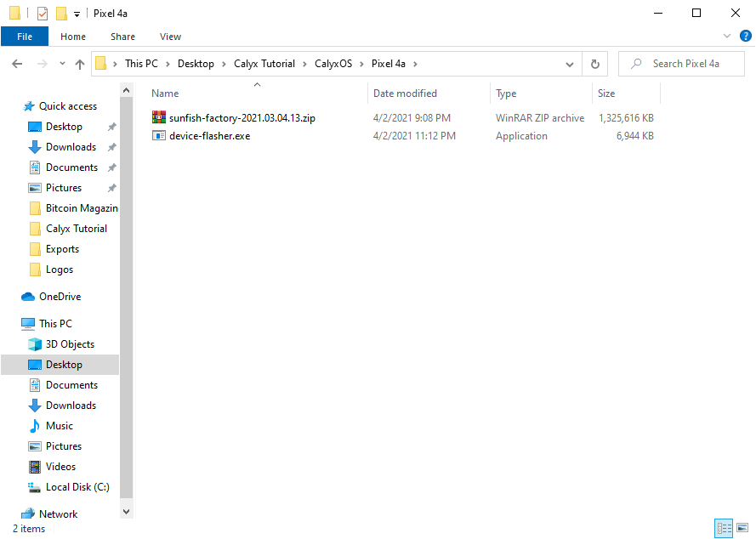The height and width of the screenshot is (539, 756).
Task: Open OneDrive in the navigation pane
Action: pos(60,297)
